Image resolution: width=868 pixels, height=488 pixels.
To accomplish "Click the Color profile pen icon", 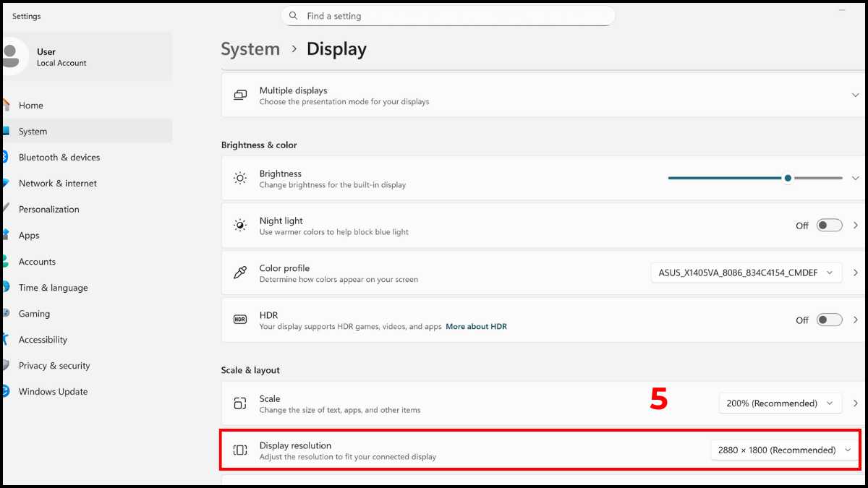I will pyautogui.click(x=240, y=273).
